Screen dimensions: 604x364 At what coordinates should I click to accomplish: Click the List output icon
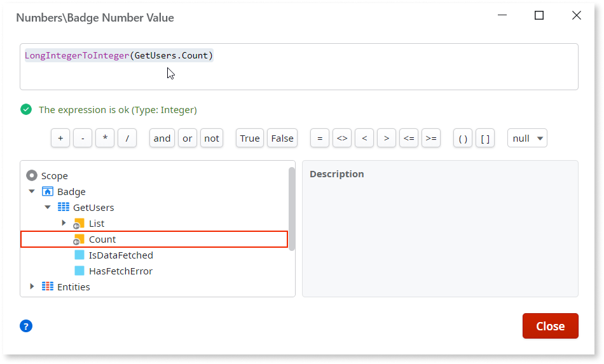tap(79, 224)
